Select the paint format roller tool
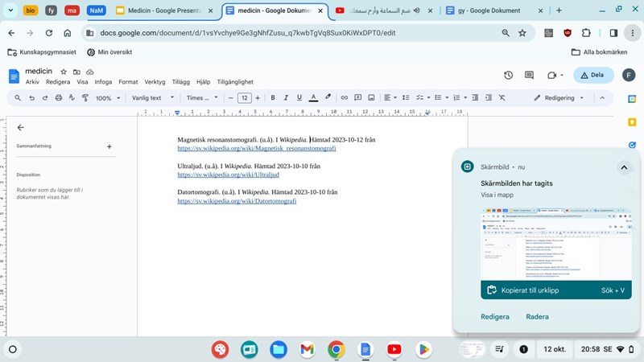644x362 pixels. (x=85, y=97)
